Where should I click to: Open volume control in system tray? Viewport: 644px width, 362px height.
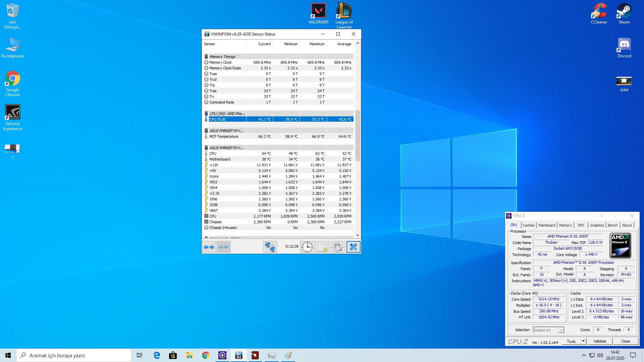tap(600, 355)
